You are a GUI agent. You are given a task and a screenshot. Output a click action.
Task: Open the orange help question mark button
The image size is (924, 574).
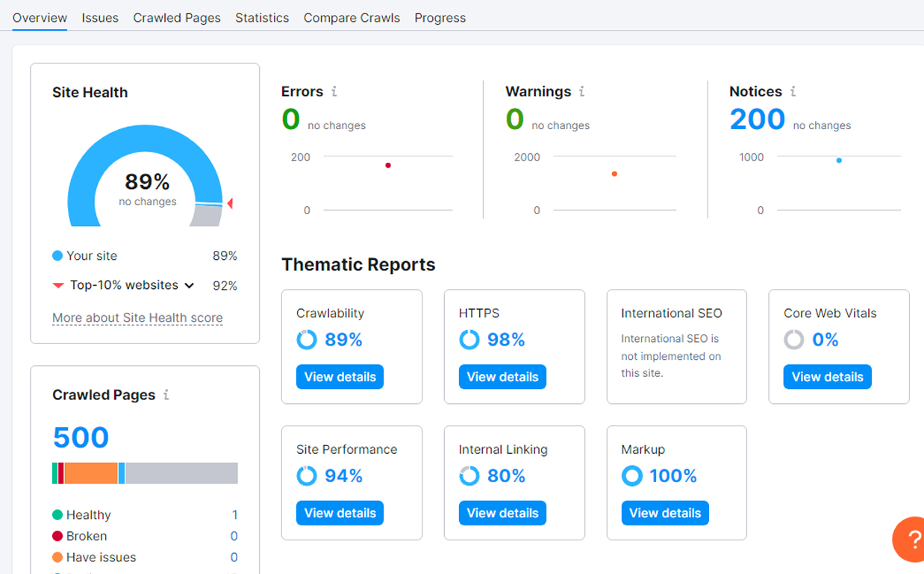911,539
